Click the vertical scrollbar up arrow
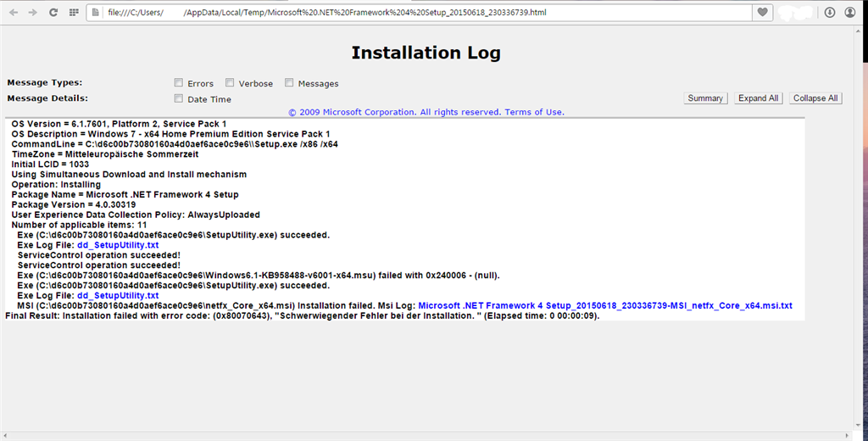Viewport: 868px width, 441px height. pyautogui.click(x=859, y=30)
